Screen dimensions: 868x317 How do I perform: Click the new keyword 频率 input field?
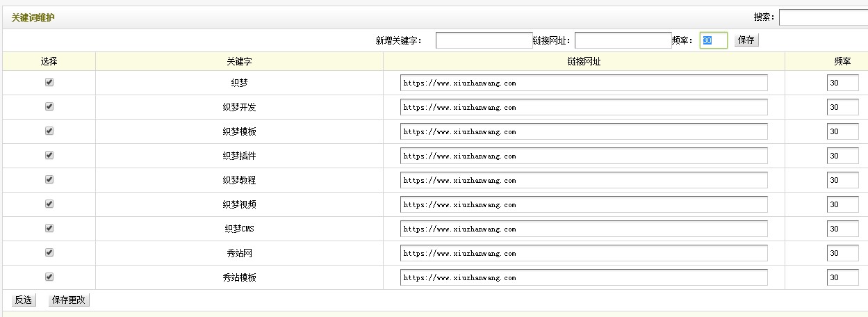coord(713,40)
